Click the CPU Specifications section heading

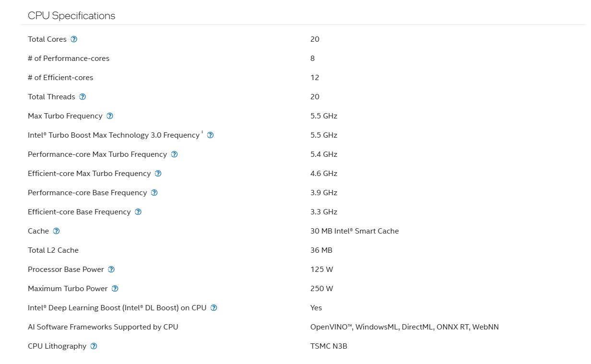(x=71, y=15)
